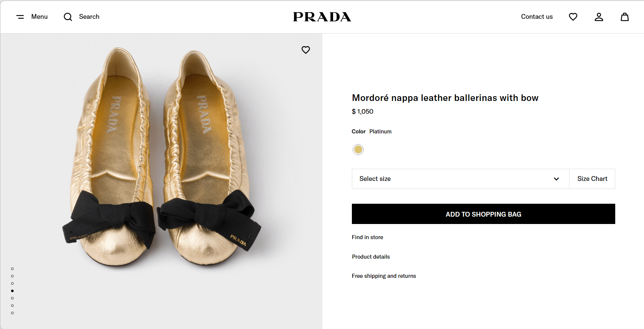The height and width of the screenshot is (329, 644).
Task: Open the hamburger Menu icon
Action: pyautogui.click(x=20, y=17)
